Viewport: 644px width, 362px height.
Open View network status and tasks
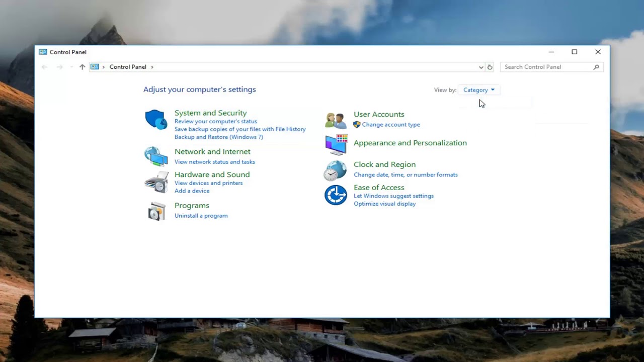pos(214,162)
